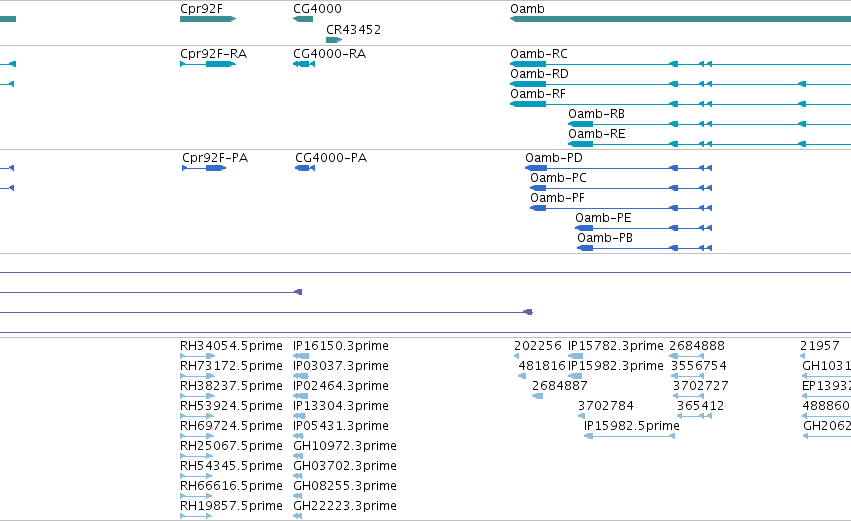Open cDNA RH69724.5prime

pos(197,436)
